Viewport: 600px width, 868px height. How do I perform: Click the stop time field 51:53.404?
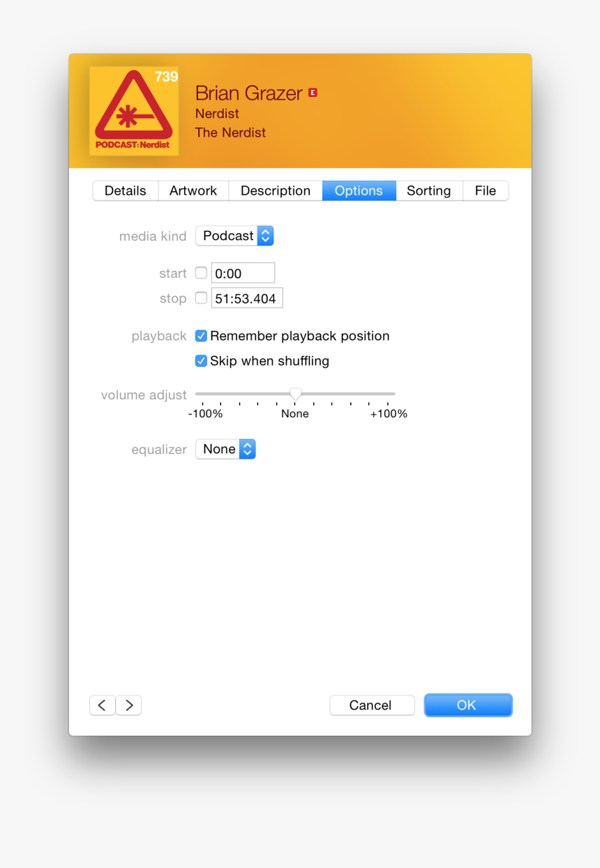[x=247, y=298]
